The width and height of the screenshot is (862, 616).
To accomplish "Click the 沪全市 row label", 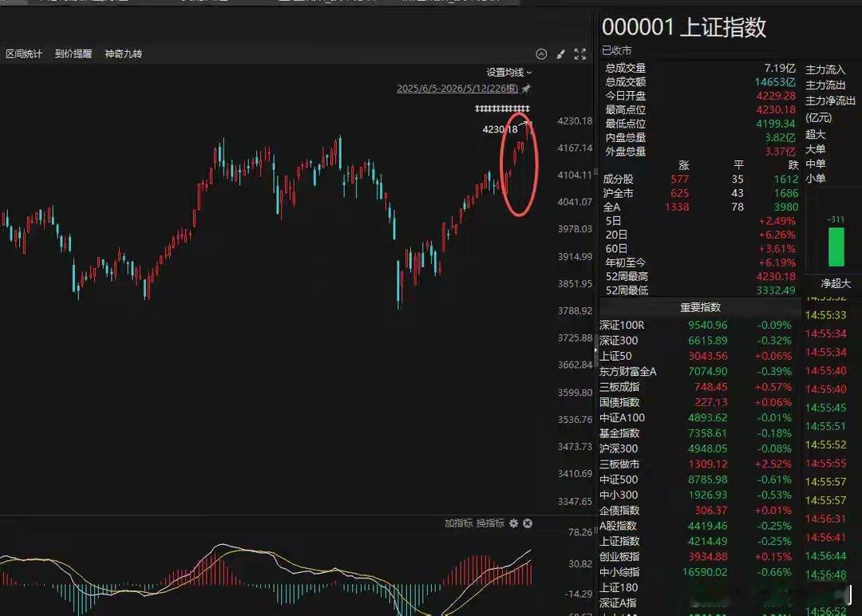I will (x=619, y=193).
